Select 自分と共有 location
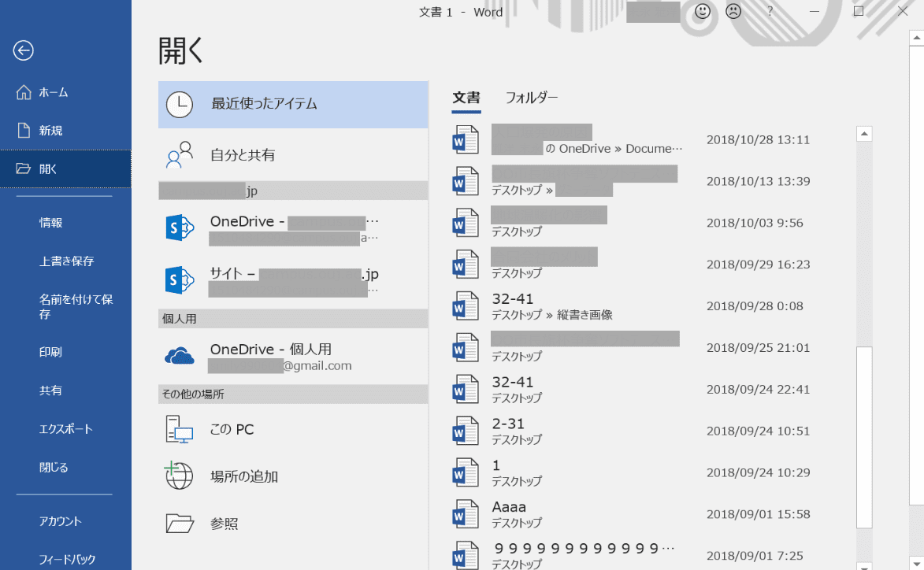 pyautogui.click(x=293, y=155)
